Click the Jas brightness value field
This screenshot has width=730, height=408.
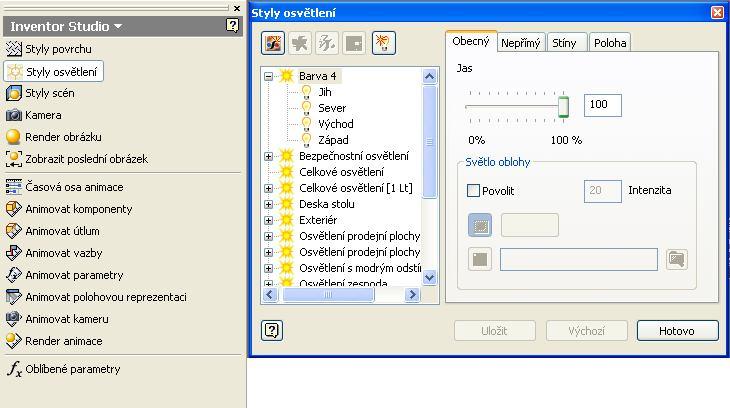(x=602, y=105)
